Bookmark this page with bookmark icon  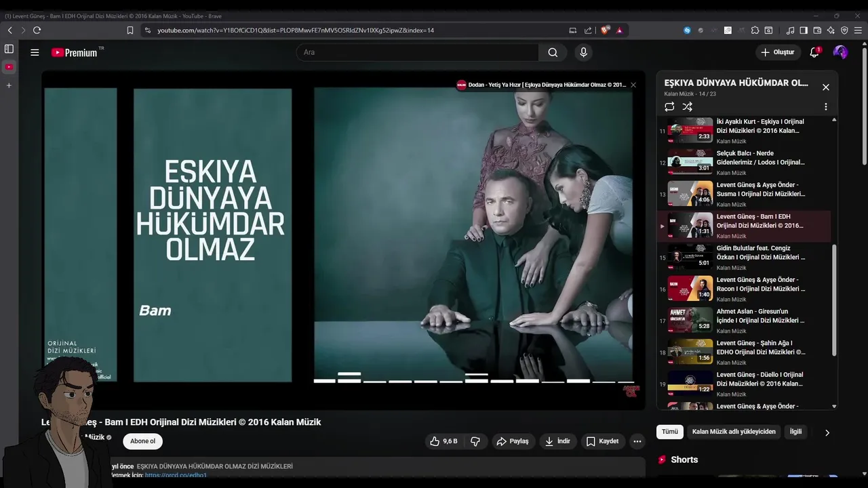click(x=130, y=30)
